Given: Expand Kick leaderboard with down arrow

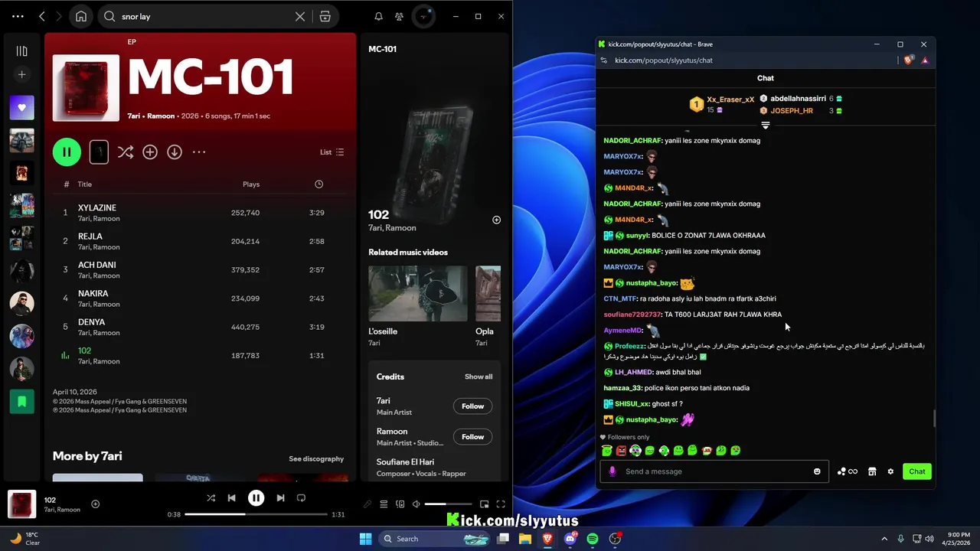Looking at the screenshot, I should 765,125.
